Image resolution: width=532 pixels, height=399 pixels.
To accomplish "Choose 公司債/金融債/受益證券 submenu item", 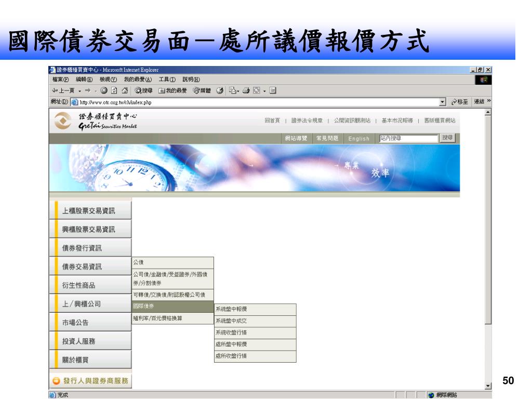I will tap(172, 278).
